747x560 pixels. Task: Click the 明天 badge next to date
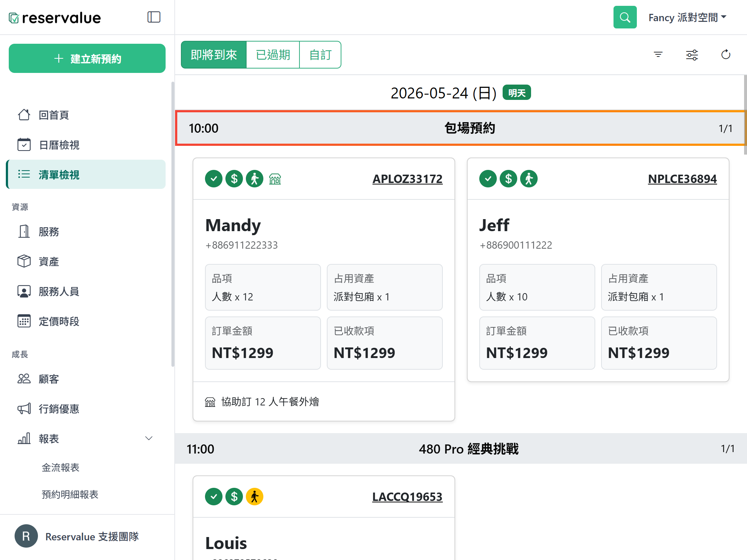coord(517,93)
